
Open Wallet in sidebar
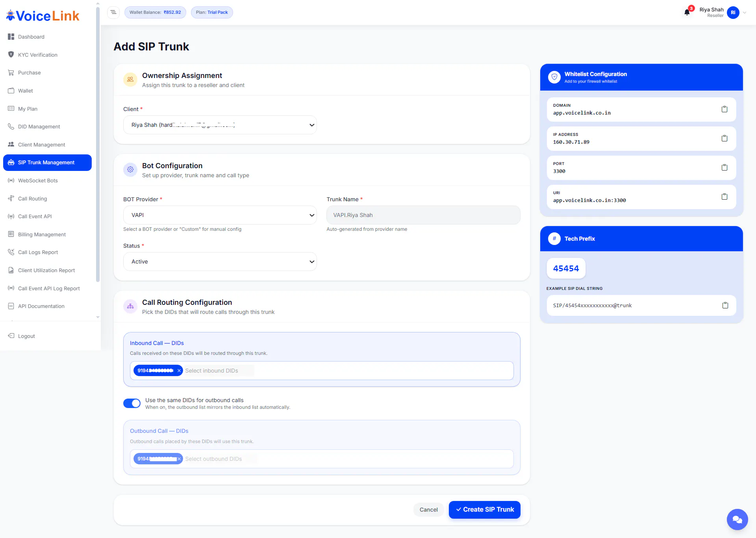coord(47,91)
